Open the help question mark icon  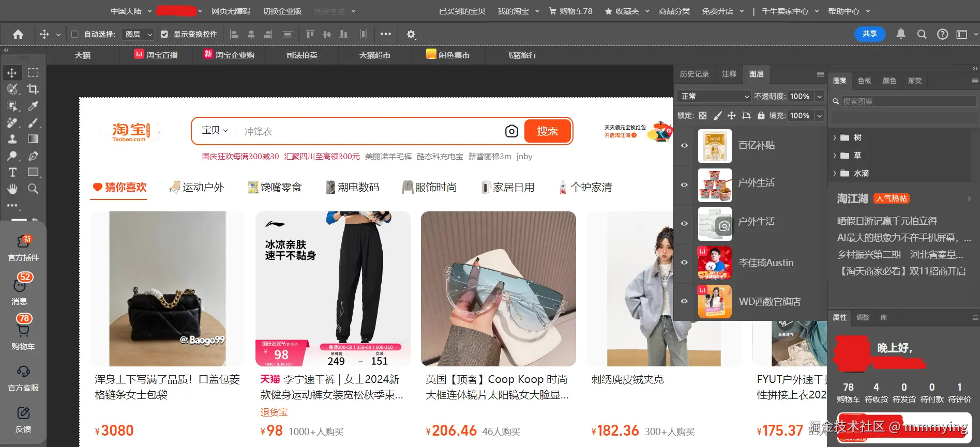pos(943,34)
